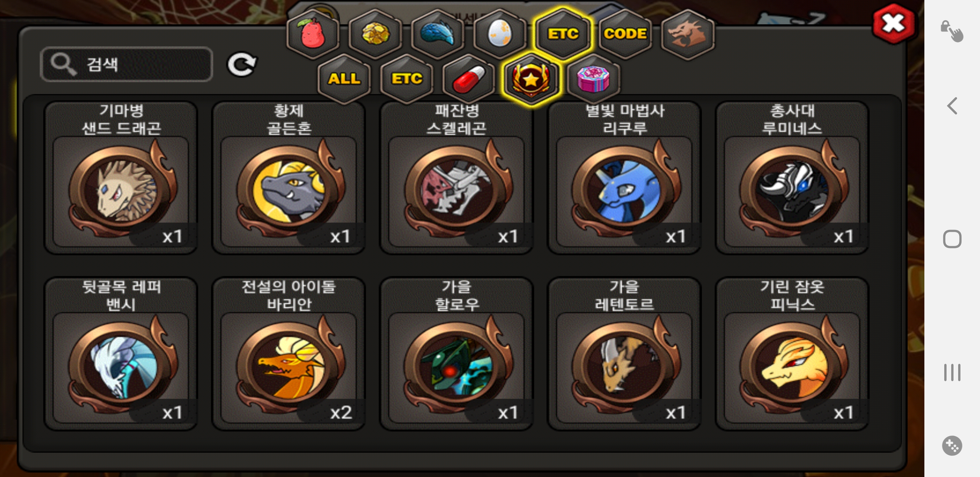Close the inventory with red X

[x=893, y=24]
